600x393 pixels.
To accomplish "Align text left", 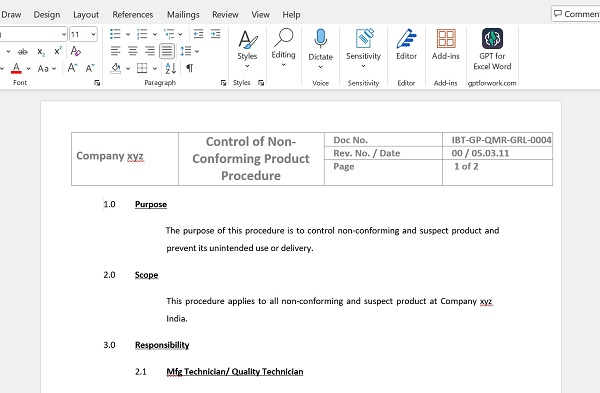I will 116,51.
